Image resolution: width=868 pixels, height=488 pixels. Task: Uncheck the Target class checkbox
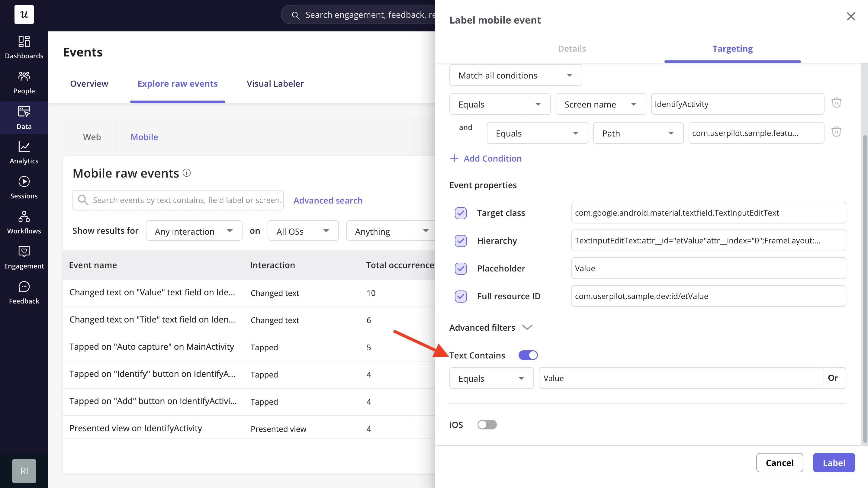pyautogui.click(x=461, y=213)
